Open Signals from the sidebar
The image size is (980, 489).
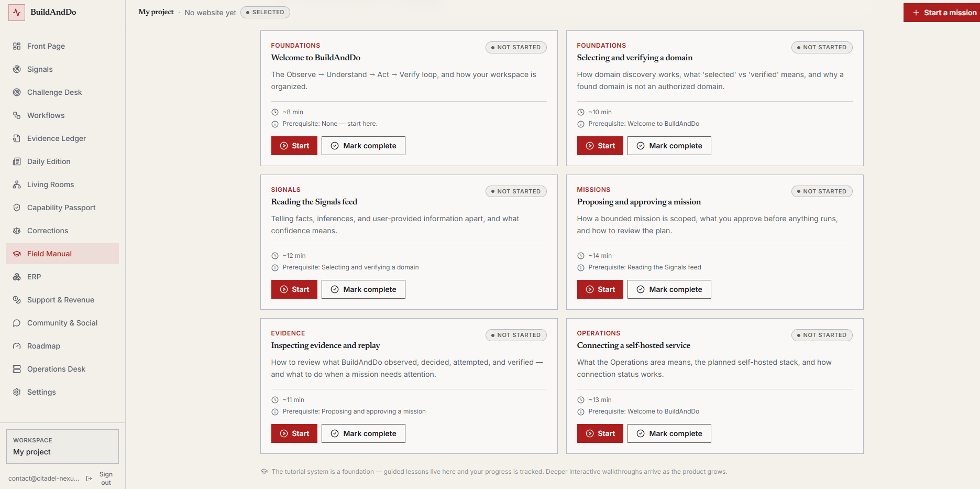62,69
